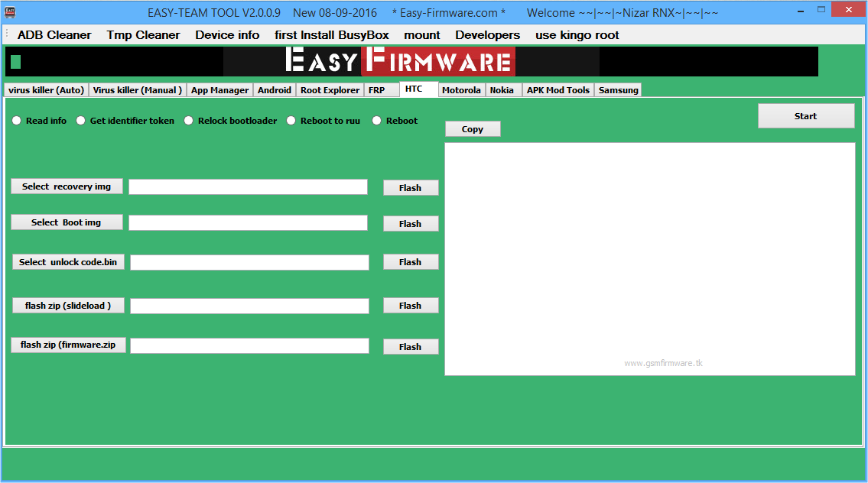Image resolution: width=868 pixels, height=483 pixels.
Task: Switch to APK Mod Tools tab
Action: click(558, 90)
